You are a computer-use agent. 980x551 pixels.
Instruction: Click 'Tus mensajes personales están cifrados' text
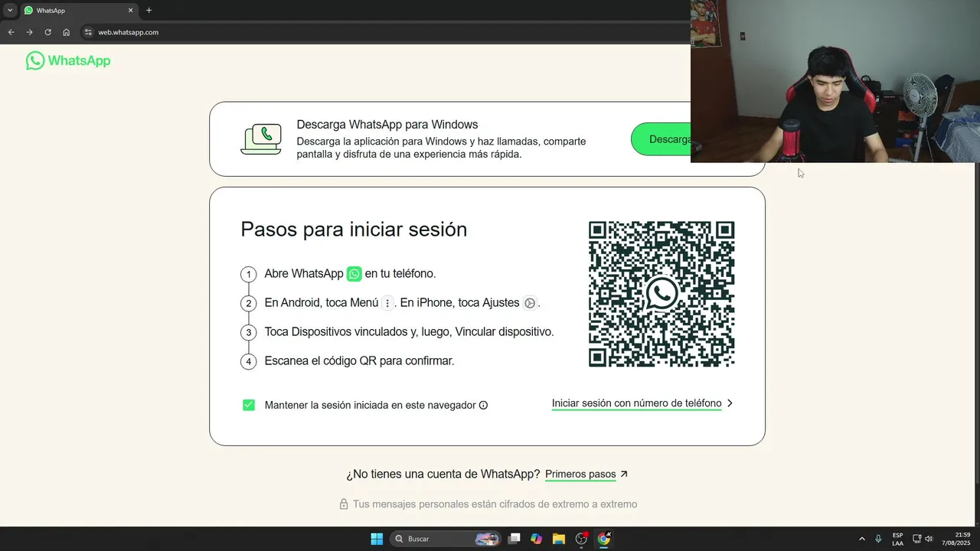click(x=495, y=504)
